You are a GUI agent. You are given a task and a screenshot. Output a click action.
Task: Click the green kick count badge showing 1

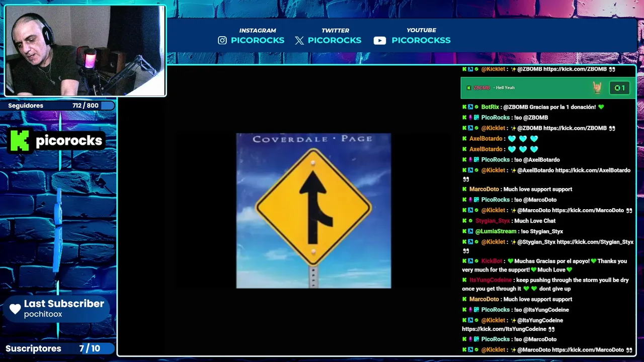619,88
